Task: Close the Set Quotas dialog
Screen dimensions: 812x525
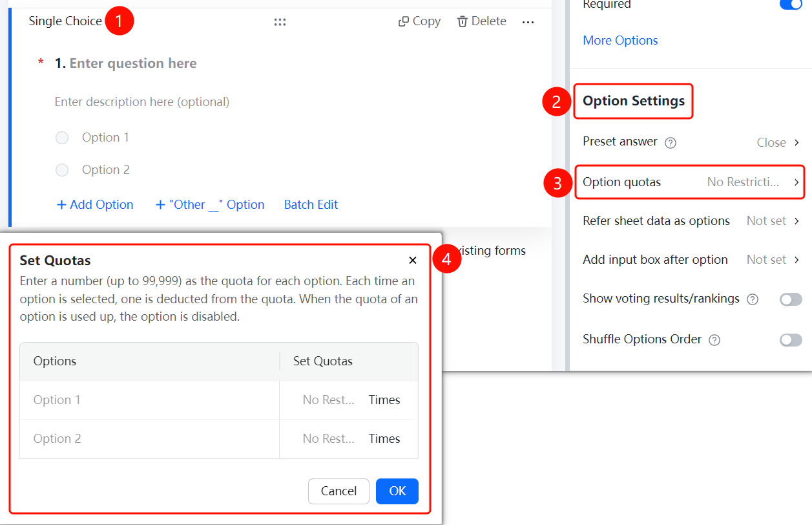Action: coord(413,261)
